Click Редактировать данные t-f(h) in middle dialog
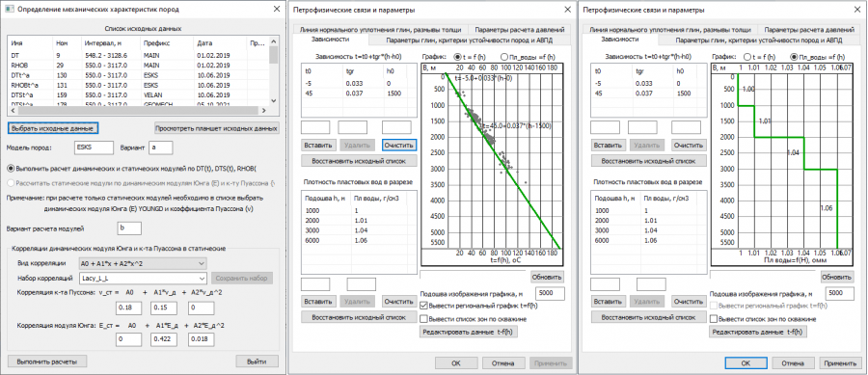Screen dimensions: 868x375 pos(469,332)
